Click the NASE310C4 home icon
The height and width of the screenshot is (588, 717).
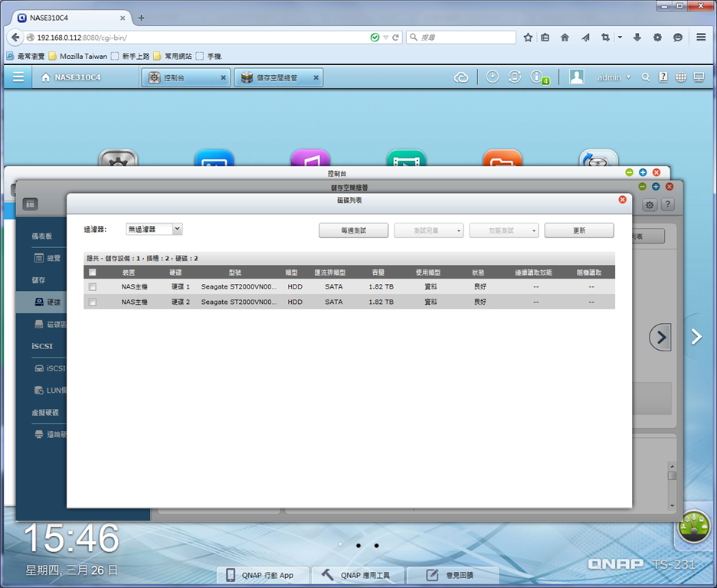tap(45, 77)
